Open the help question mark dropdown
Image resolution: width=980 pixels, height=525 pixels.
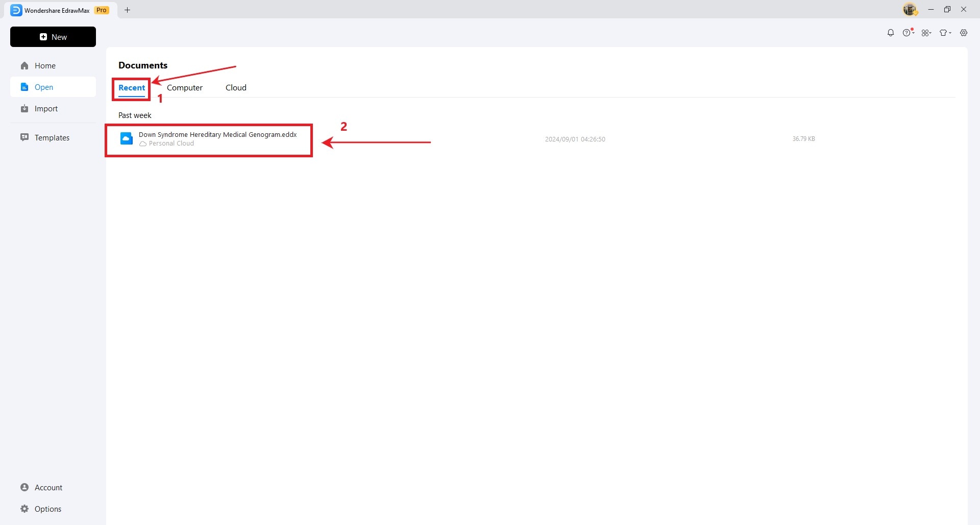(x=908, y=33)
